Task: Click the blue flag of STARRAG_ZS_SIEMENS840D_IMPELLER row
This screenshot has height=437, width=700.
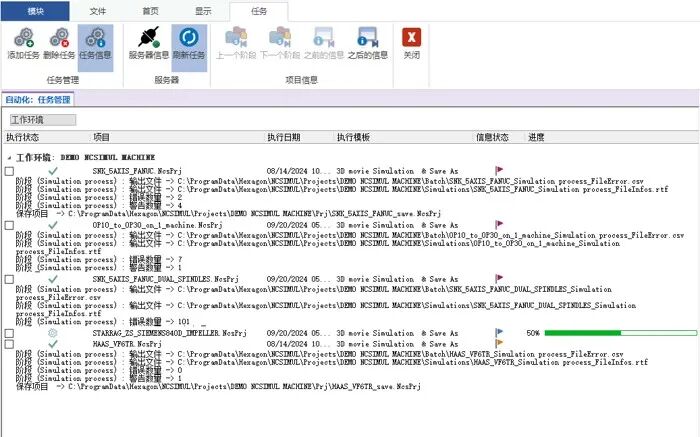Action: pyautogui.click(x=499, y=333)
